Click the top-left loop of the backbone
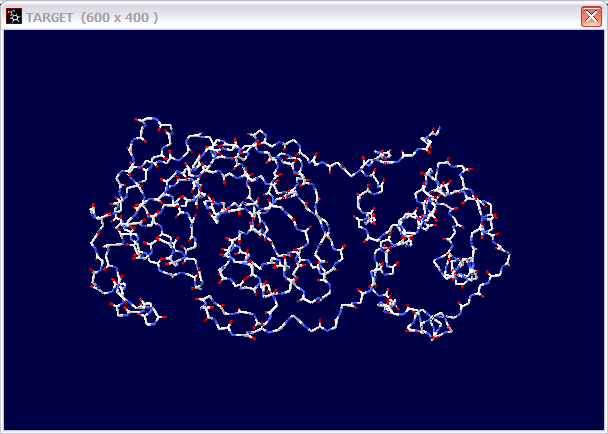Screen dimensions: 608x434 (150, 125)
